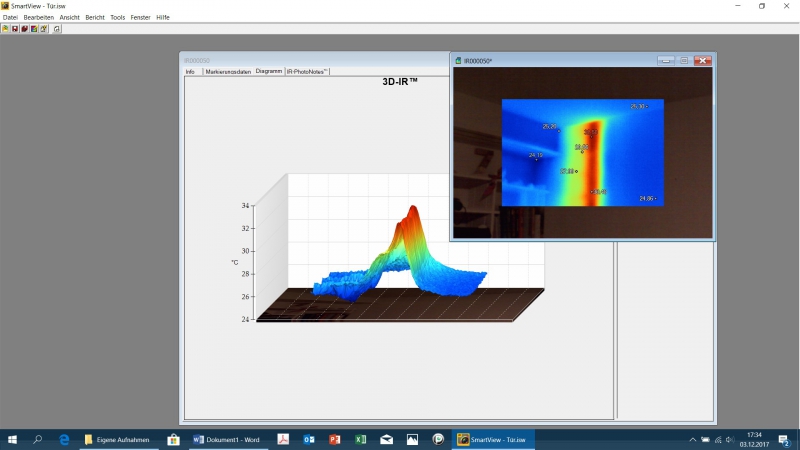The image size is (800, 450).
Task: Open the Datei menu
Action: point(11,17)
